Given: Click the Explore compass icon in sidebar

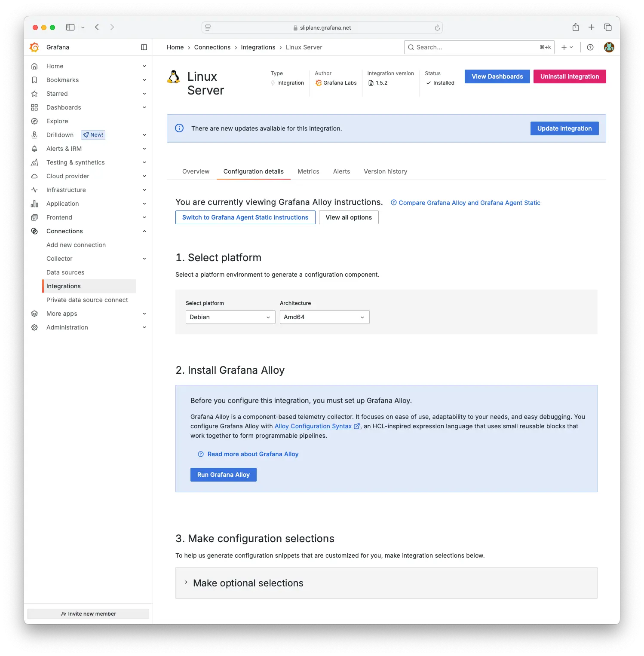Looking at the screenshot, I should (34, 121).
